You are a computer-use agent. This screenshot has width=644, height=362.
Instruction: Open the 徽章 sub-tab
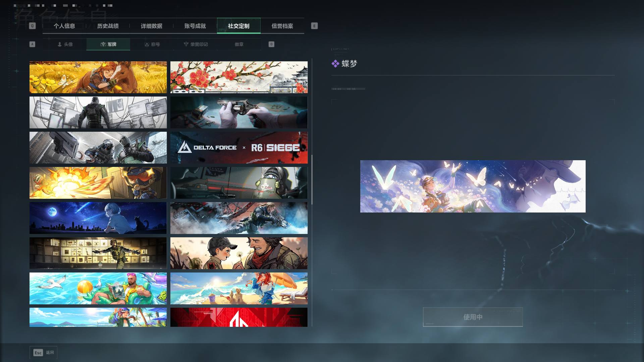tap(239, 44)
